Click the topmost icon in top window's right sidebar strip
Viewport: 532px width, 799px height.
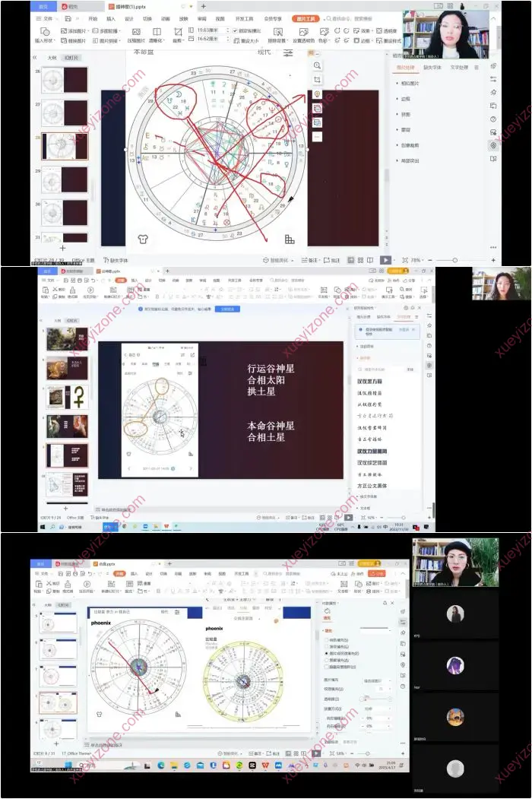click(493, 66)
